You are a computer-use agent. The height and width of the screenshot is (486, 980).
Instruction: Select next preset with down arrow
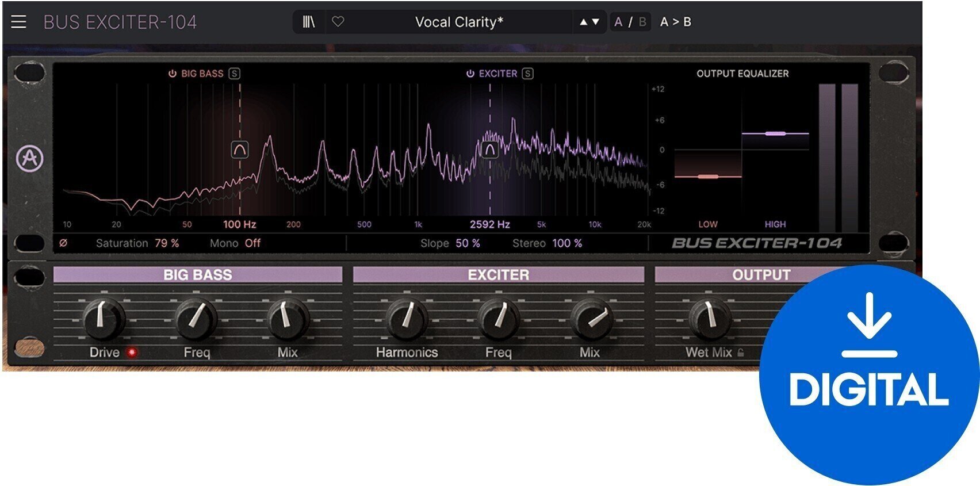(x=596, y=22)
